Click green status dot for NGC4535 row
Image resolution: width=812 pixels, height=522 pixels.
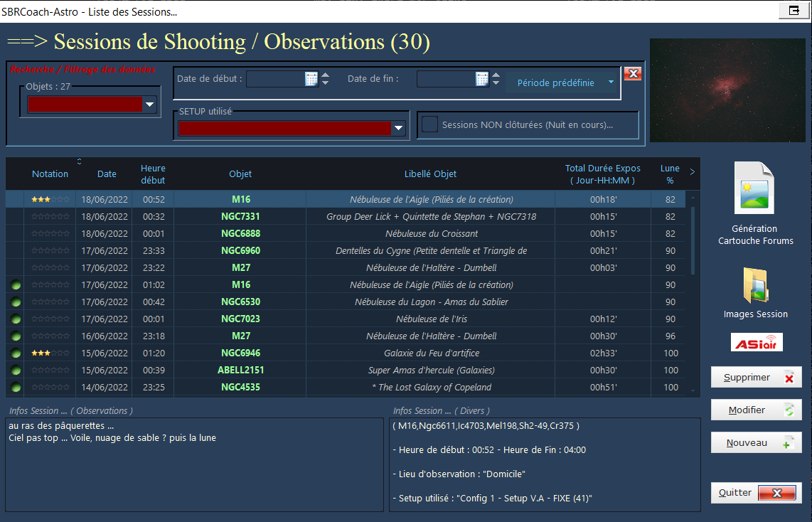[x=16, y=388]
